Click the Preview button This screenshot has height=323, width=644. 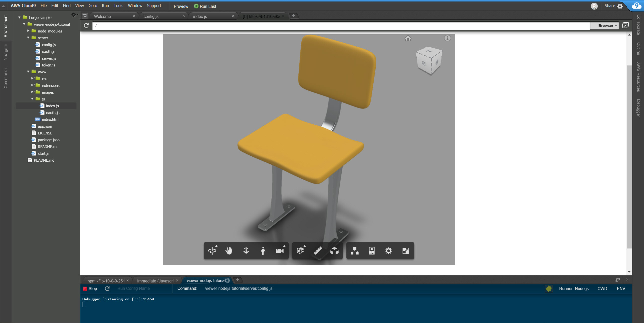tap(181, 6)
